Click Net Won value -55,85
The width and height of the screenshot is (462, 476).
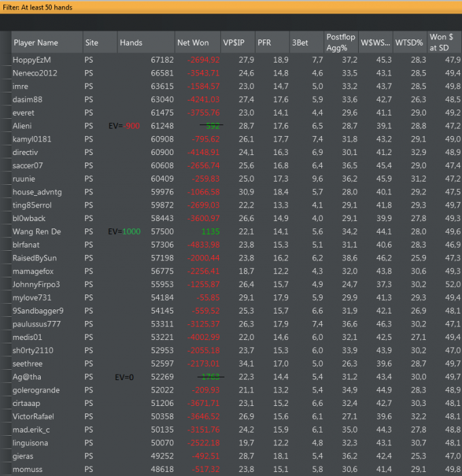208,298
